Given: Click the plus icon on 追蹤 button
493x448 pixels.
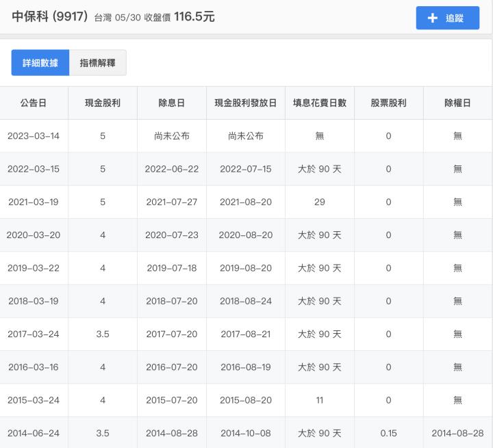Looking at the screenshot, I should 432,18.
